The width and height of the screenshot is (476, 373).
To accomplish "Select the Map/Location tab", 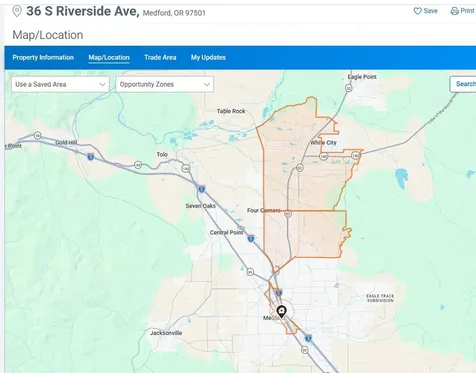I will [109, 57].
